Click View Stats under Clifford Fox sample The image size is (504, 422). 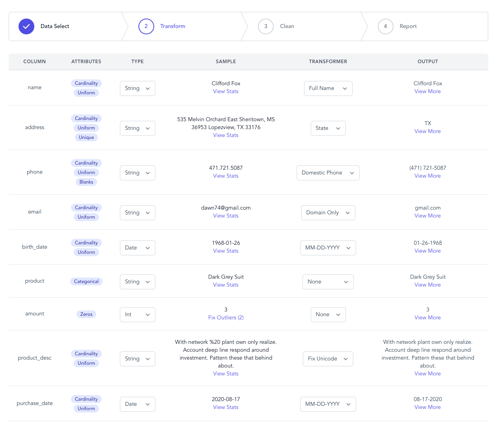[x=226, y=92]
